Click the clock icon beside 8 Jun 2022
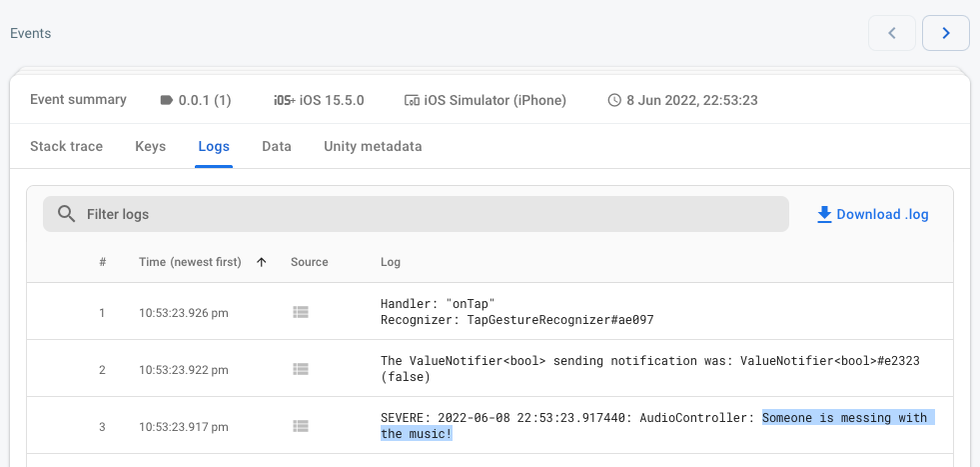The height and width of the screenshot is (467, 980). click(614, 100)
